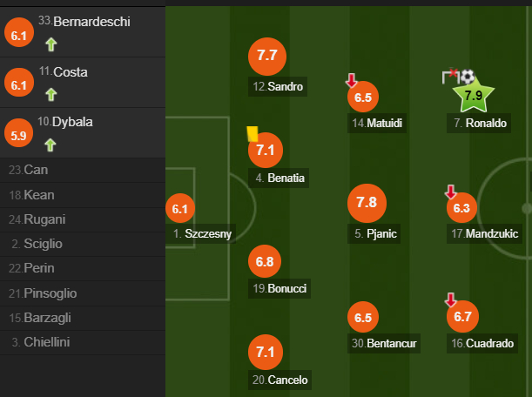Image resolution: width=532 pixels, height=397 pixels.
Task: Open the 19. Bonucci player label
Action: pos(279,288)
